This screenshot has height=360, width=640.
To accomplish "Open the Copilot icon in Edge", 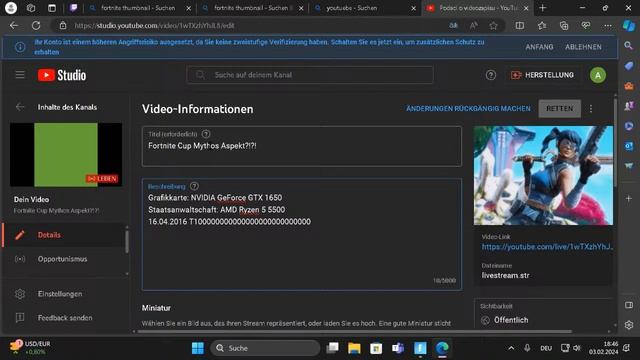I will click(x=629, y=25).
